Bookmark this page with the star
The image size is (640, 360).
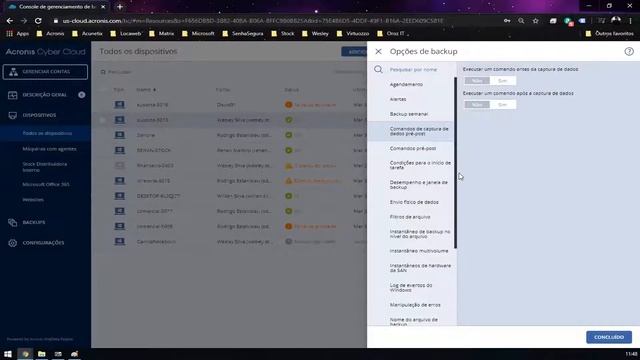[536, 20]
